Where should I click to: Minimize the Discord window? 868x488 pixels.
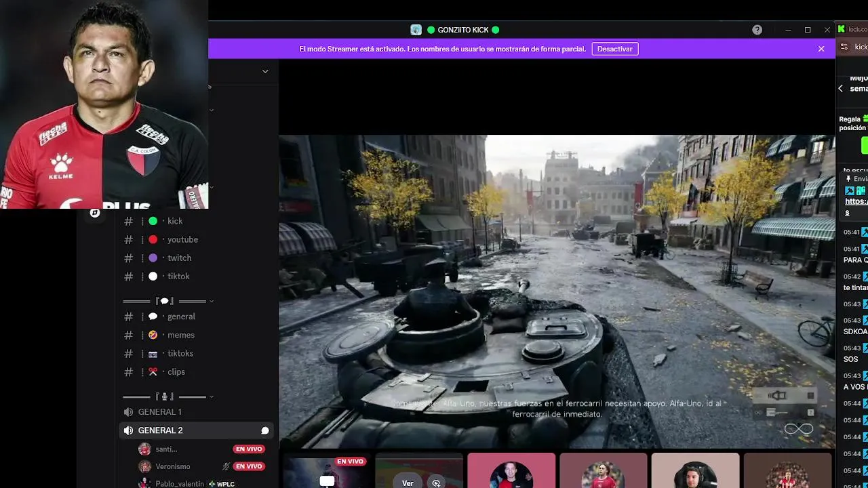coord(788,30)
